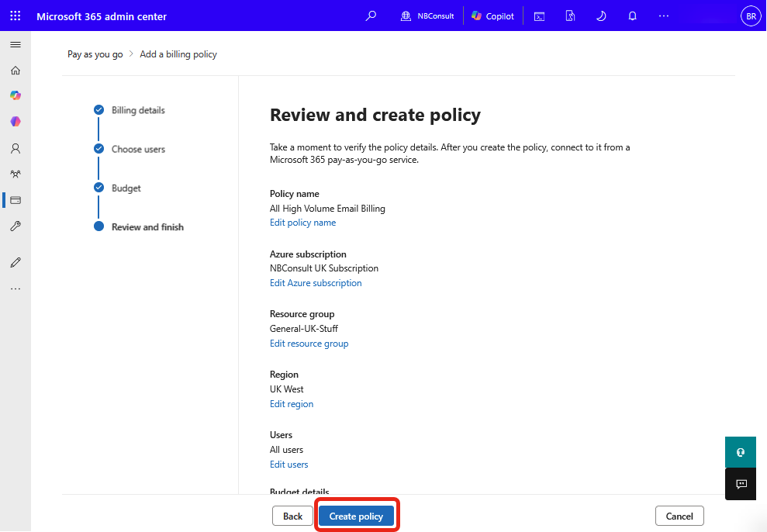Open Setup wrench icon in sidebar
The image size is (767, 532).
coord(16,226)
